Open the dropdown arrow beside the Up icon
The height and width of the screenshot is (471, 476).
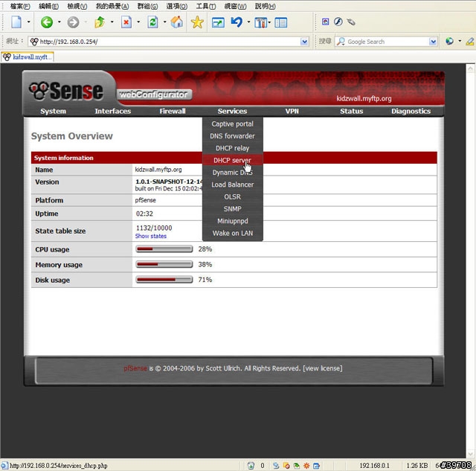pos(112,22)
